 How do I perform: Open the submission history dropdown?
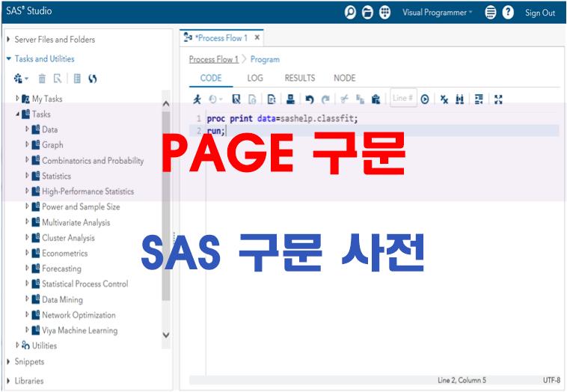point(215,99)
